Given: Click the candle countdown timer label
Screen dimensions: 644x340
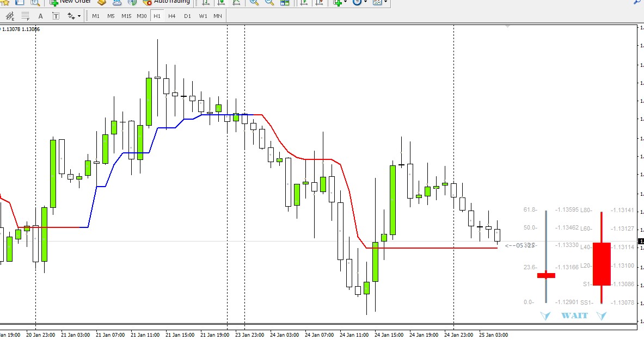Looking at the screenshot, I should point(520,245).
